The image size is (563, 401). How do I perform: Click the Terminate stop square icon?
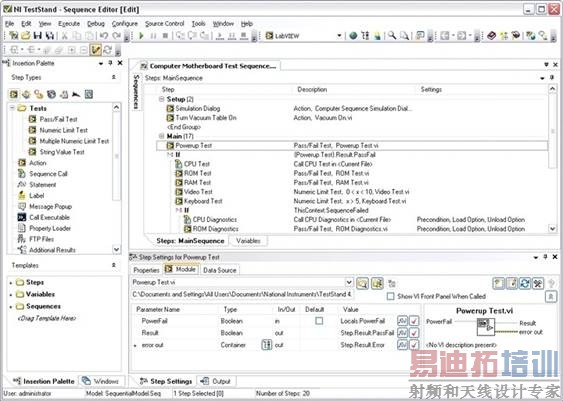165,36
